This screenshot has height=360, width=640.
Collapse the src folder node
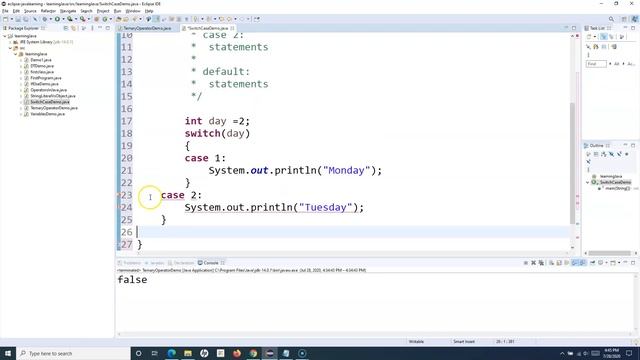11,48
